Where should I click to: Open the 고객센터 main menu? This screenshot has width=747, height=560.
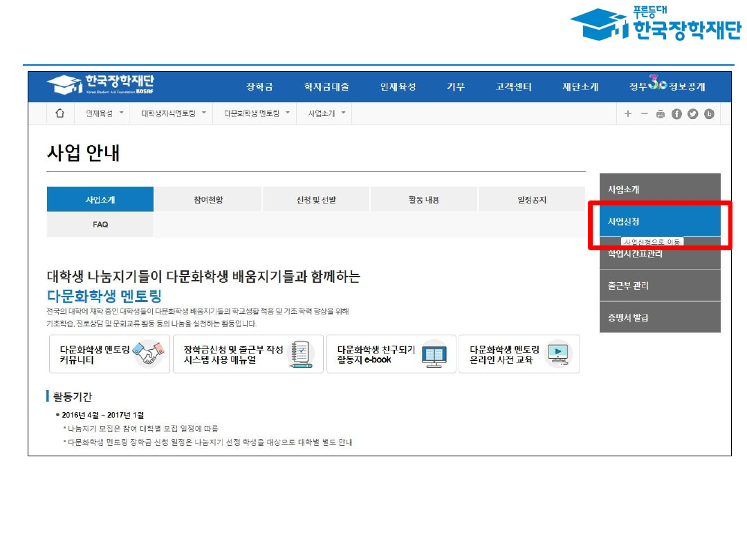point(513,87)
